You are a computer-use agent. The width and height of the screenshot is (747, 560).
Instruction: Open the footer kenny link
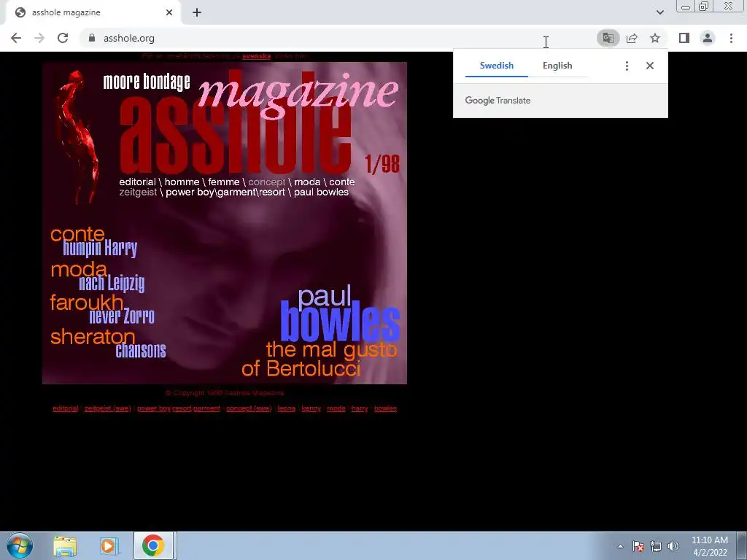(x=311, y=408)
